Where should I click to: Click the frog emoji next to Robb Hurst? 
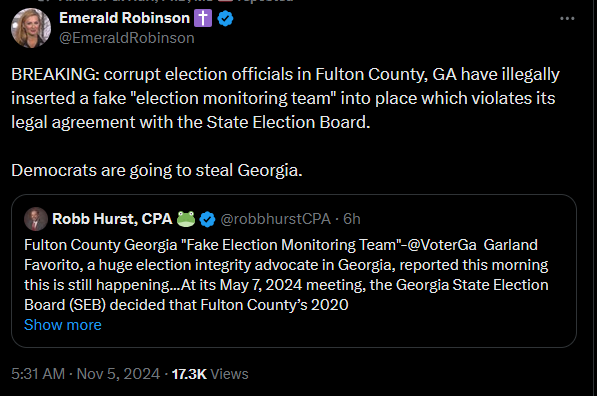pos(186,219)
